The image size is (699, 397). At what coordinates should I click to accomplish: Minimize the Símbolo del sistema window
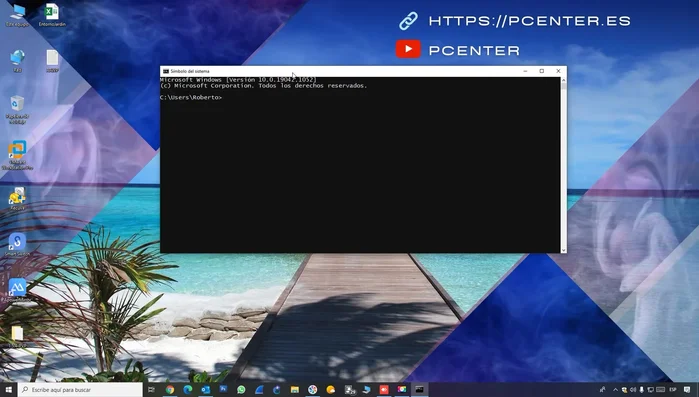point(525,71)
